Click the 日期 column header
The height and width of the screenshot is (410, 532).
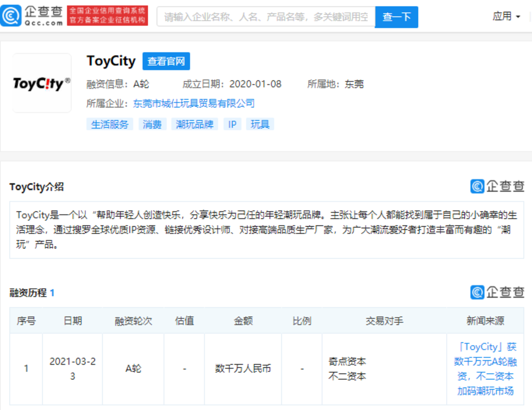pos(72,321)
